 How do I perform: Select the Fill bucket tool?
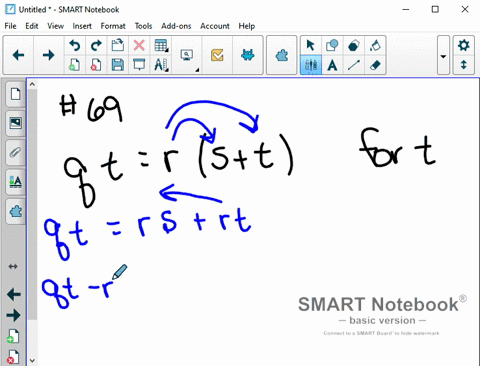(375, 45)
